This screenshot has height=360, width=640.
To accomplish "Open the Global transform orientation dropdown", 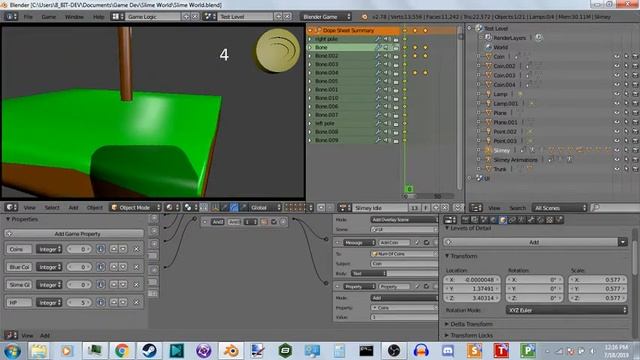I will pos(264,208).
